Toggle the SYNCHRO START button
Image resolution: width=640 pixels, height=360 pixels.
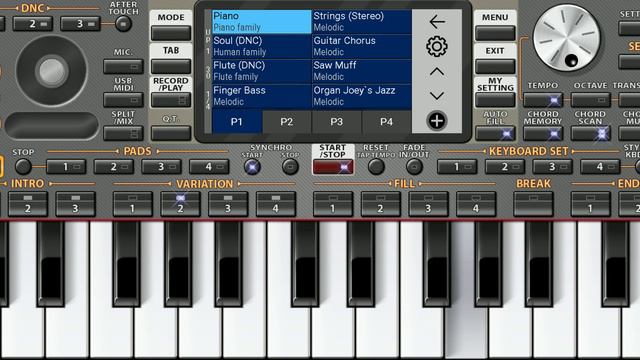[252, 167]
